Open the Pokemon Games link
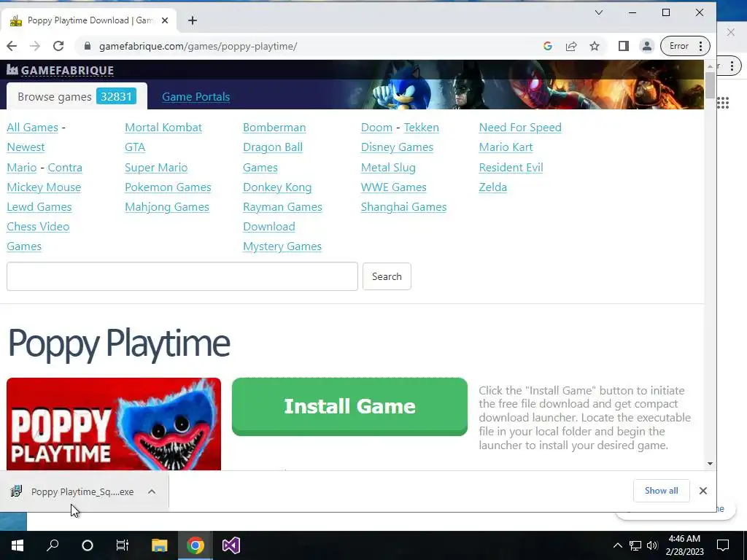 coord(168,187)
